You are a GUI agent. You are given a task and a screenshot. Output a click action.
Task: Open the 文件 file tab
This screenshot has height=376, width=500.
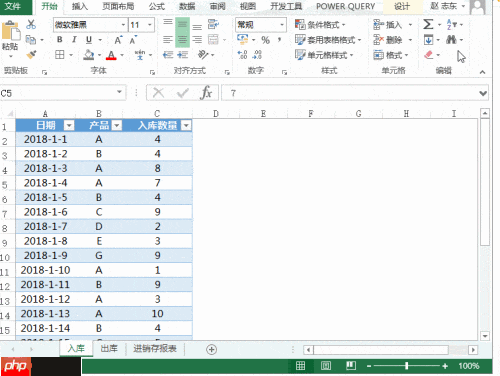click(13, 6)
